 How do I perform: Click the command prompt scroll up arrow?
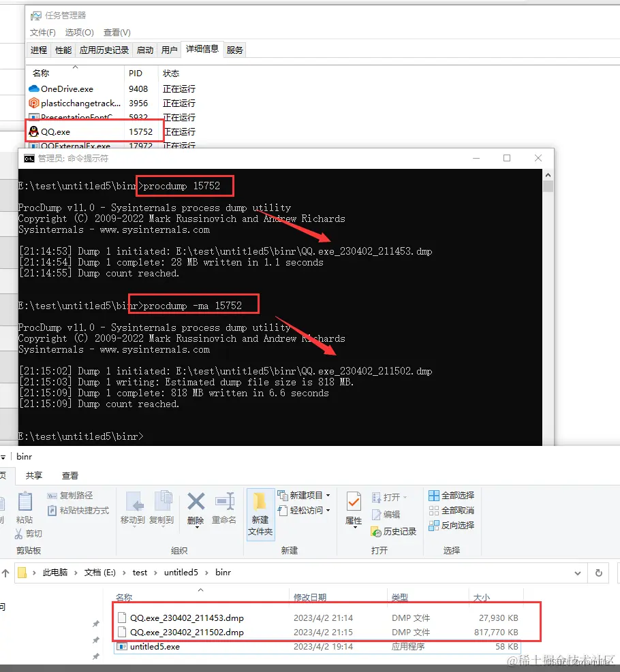tap(548, 175)
